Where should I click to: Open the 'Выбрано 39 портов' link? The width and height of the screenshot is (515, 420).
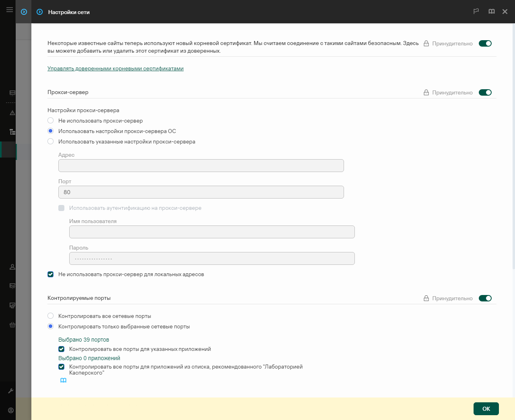(x=84, y=340)
